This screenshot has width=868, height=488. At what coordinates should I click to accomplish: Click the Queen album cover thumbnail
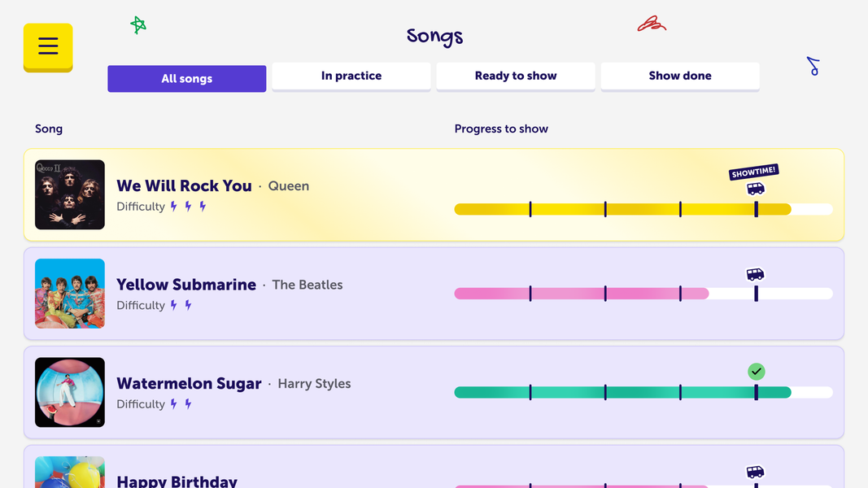tap(70, 194)
